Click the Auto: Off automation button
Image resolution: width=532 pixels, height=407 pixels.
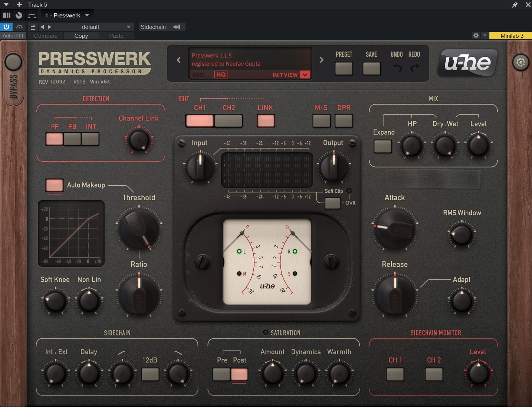tap(13, 36)
